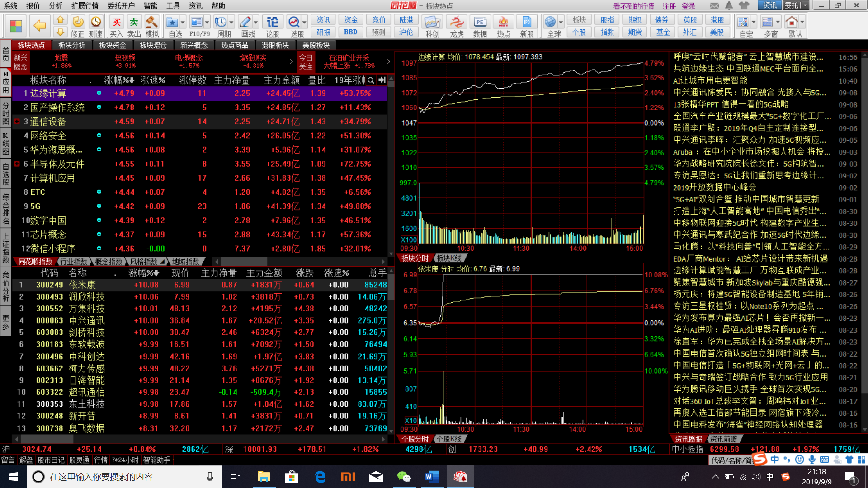Click the 自定 custom layout icon
Screen dimensions: 868x488
[743, 22]
